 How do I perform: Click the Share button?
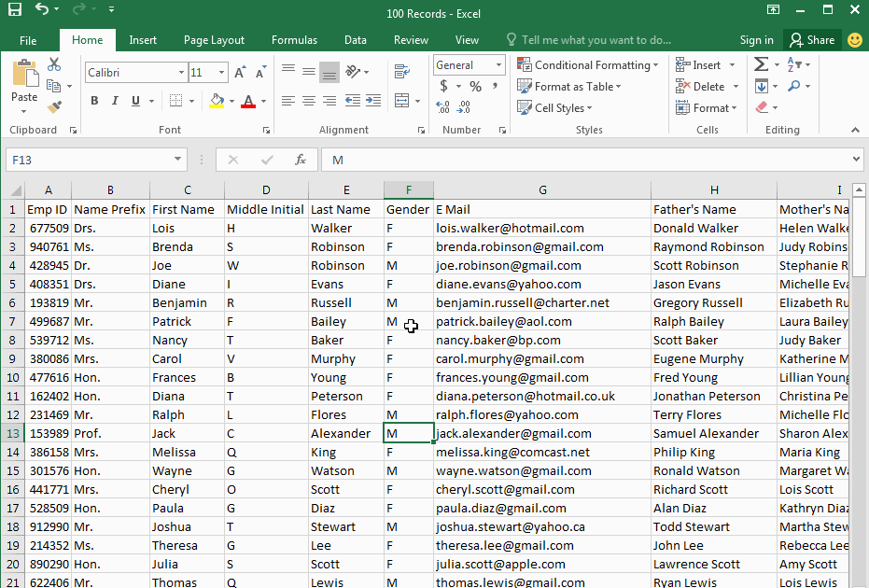811,40
